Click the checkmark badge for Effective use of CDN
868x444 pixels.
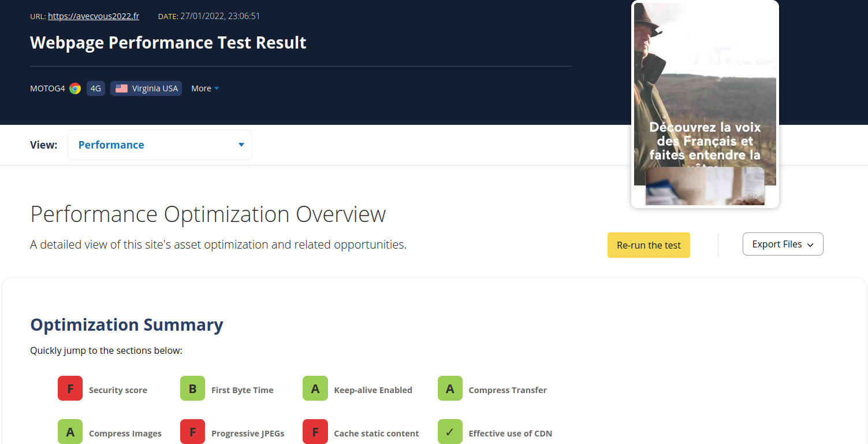click(450, 431)
